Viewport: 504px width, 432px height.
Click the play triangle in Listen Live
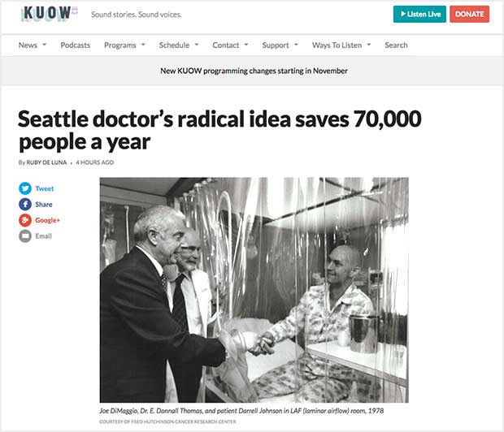tap(403, 14)
